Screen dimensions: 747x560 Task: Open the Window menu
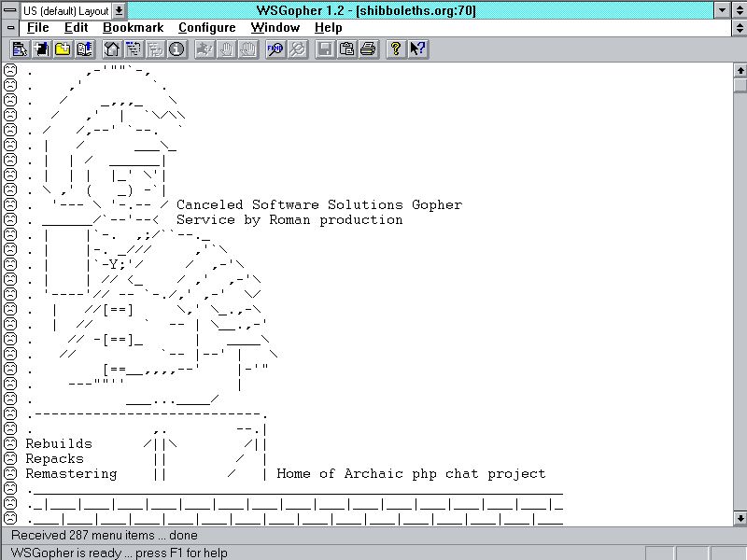[275, 28]
